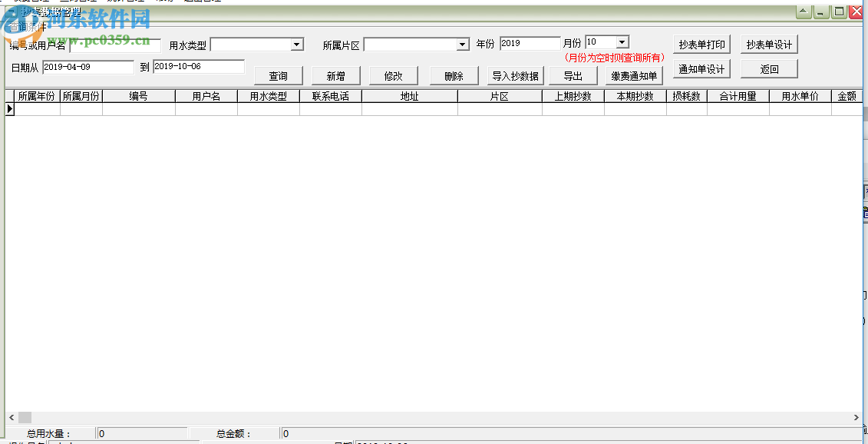Screen dimensions: 868x444
Task: Click the 上期抄数 column header
Action: tap(573, 96)
